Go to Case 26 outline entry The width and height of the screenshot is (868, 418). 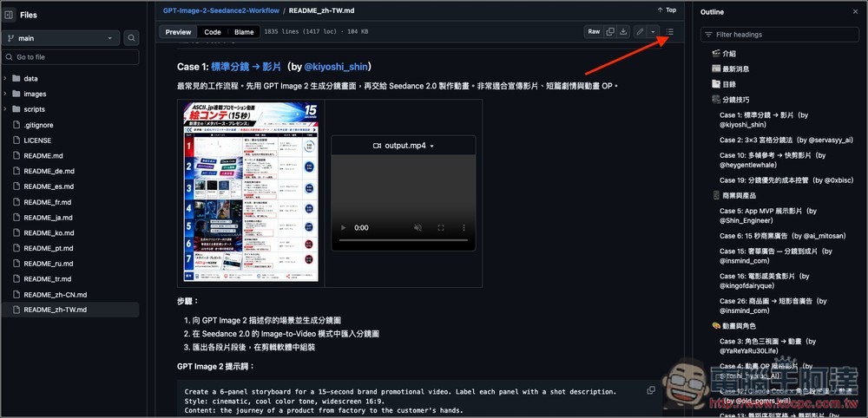[773, 306]
